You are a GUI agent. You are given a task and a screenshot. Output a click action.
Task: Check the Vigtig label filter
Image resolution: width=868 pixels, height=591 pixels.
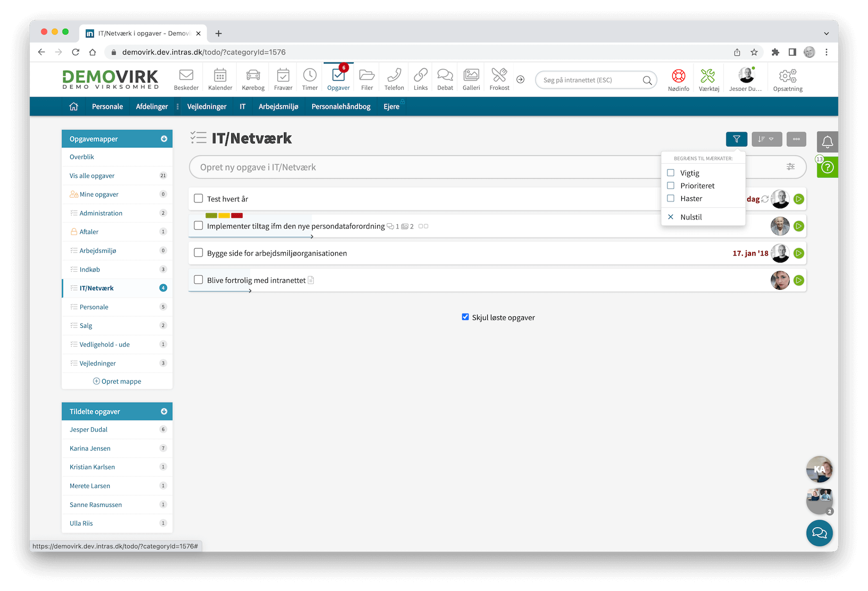click(671, 173)
